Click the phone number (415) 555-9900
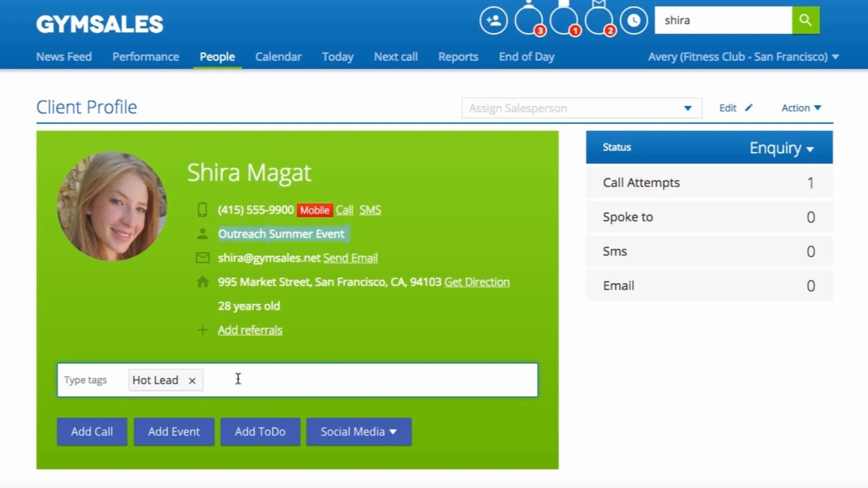868x488 pixels. [x=255, y=210]
